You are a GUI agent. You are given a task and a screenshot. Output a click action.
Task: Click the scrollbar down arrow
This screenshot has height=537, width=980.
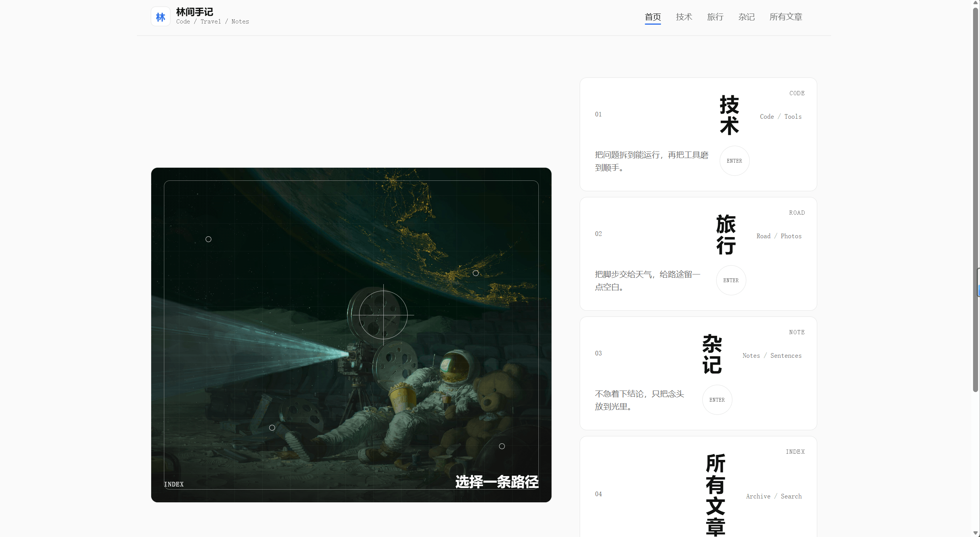point(976,533)
